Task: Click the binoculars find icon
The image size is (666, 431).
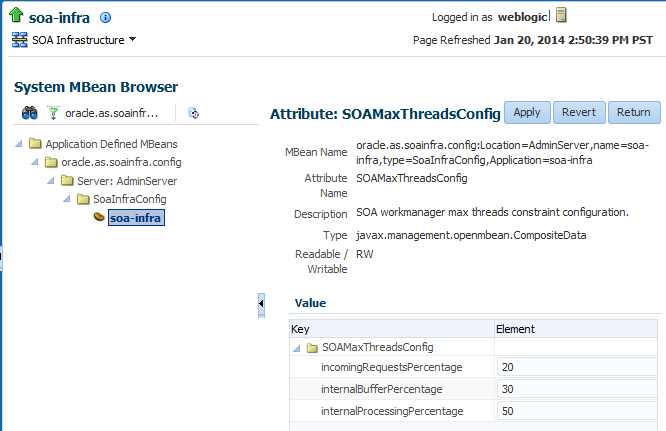Action: (30, 113)
